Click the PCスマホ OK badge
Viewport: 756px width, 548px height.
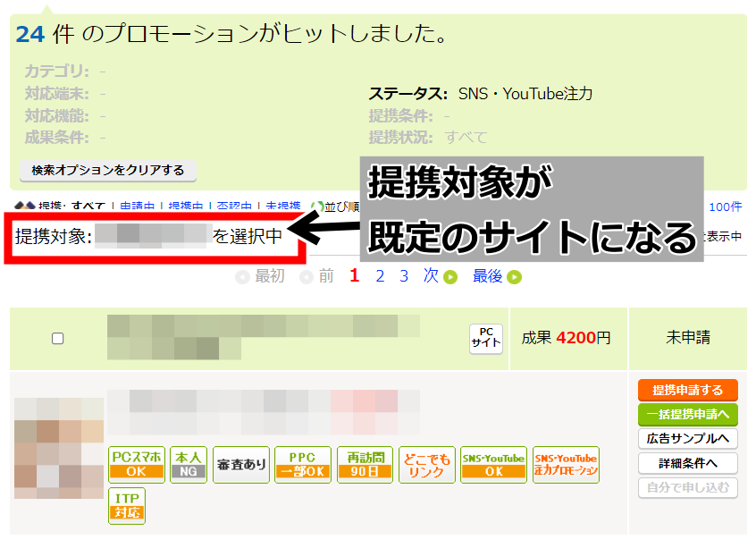pyautogui.click(x=137, y=465)
